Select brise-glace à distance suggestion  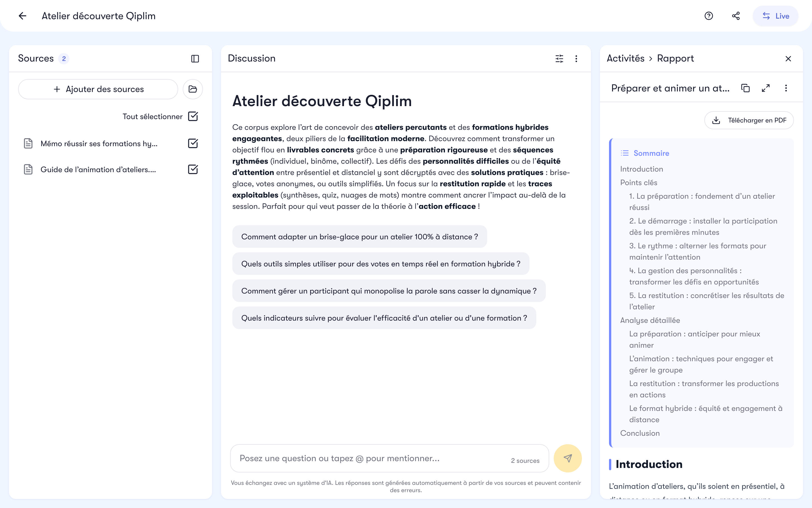359,237
